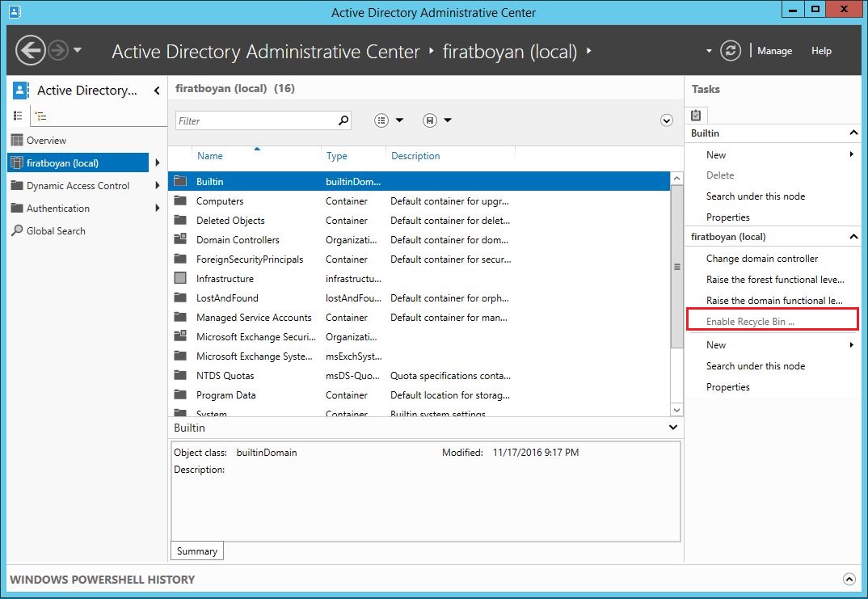868x599 pixels.
Task: Open Dynamic Access Control node
Action: (x=78, y=186)
